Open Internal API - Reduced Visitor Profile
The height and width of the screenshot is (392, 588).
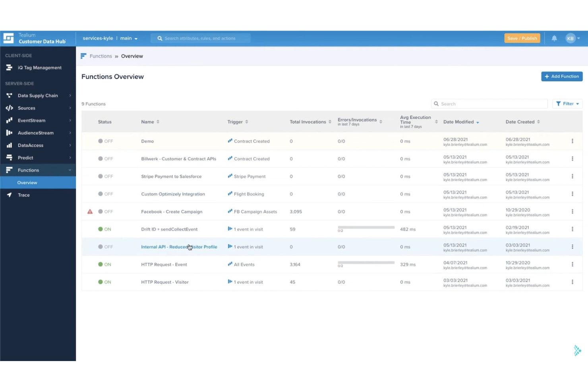point(179,247)
